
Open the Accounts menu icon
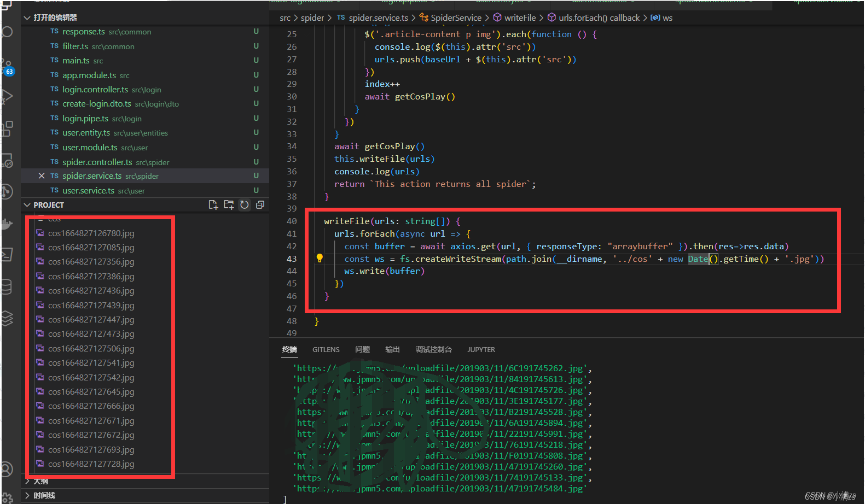pos(7,469)
